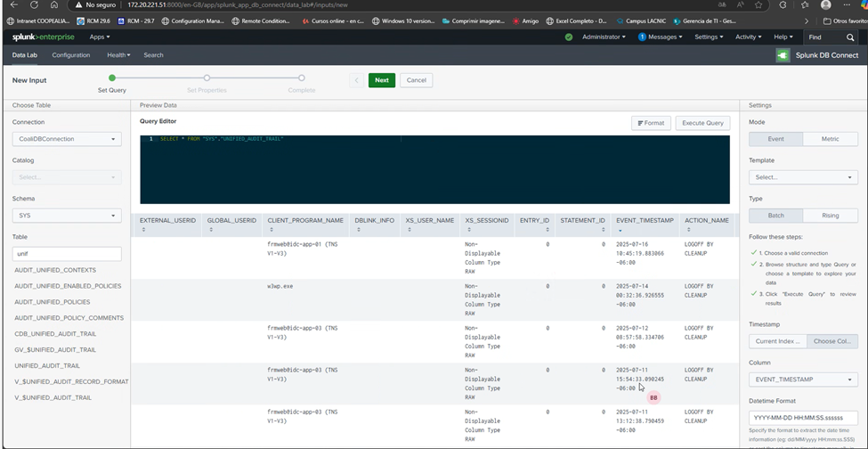Click the green Next button

coord(381,80)
